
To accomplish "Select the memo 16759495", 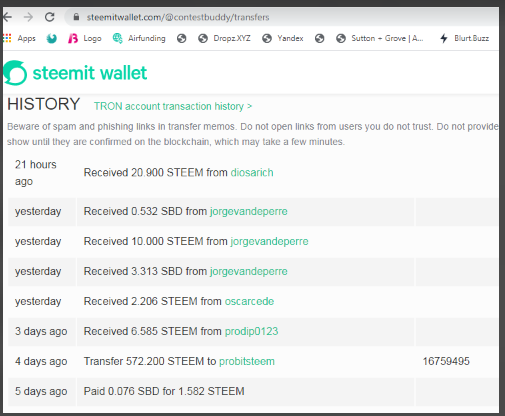I will coord(446,361).
